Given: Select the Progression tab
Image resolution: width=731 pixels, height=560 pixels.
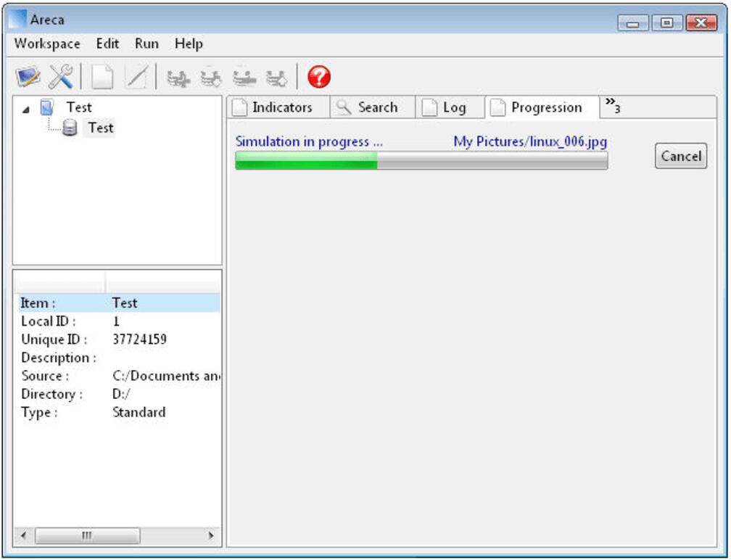Looking at the screenshot, I should point(542,107).
